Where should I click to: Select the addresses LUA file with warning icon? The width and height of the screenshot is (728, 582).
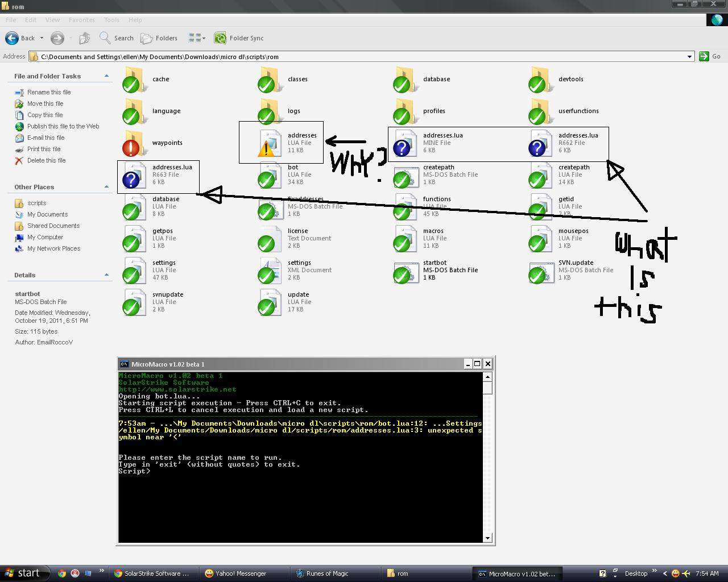tap(268, 143)
